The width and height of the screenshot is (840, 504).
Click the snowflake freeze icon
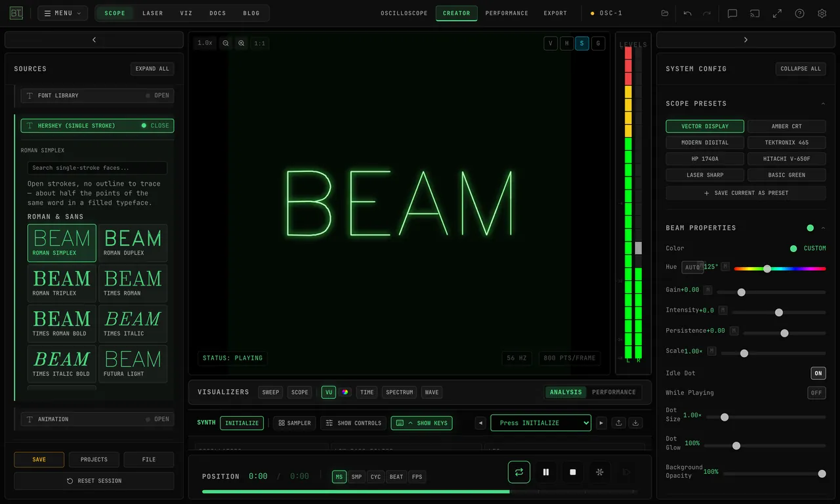pyautogui.click(x=599, y=472)
